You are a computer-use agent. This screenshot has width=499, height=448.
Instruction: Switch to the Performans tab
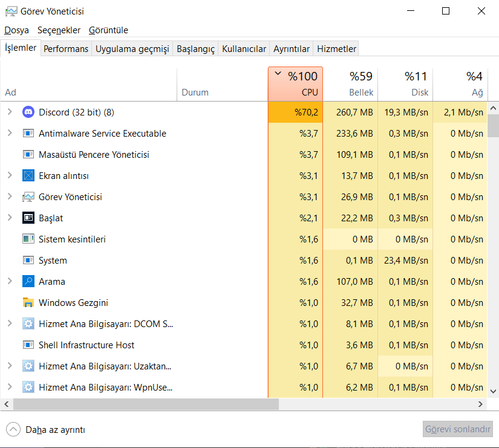pos(66,49)
